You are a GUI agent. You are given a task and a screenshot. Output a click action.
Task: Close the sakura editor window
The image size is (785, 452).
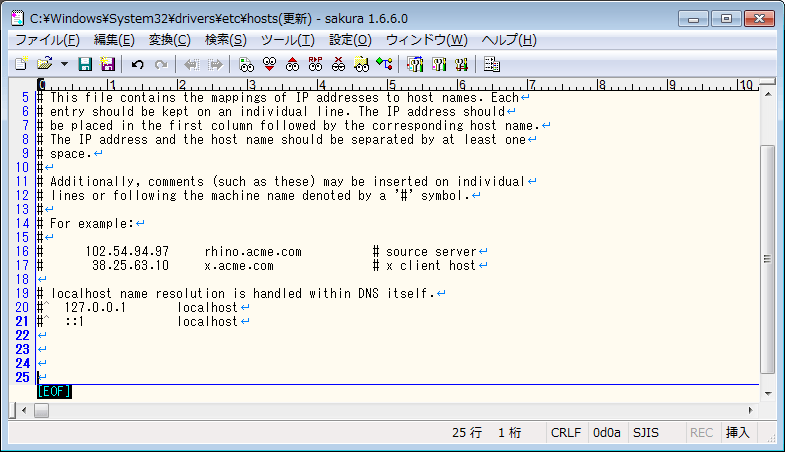[759, 19]
